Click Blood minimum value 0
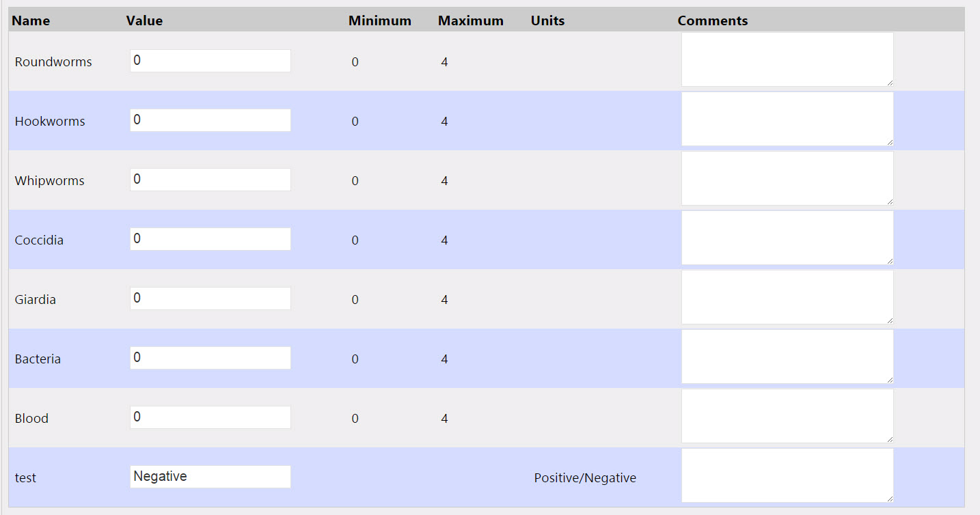The width and height of the screenshot is (980, 515). click(x=355, y=419)
